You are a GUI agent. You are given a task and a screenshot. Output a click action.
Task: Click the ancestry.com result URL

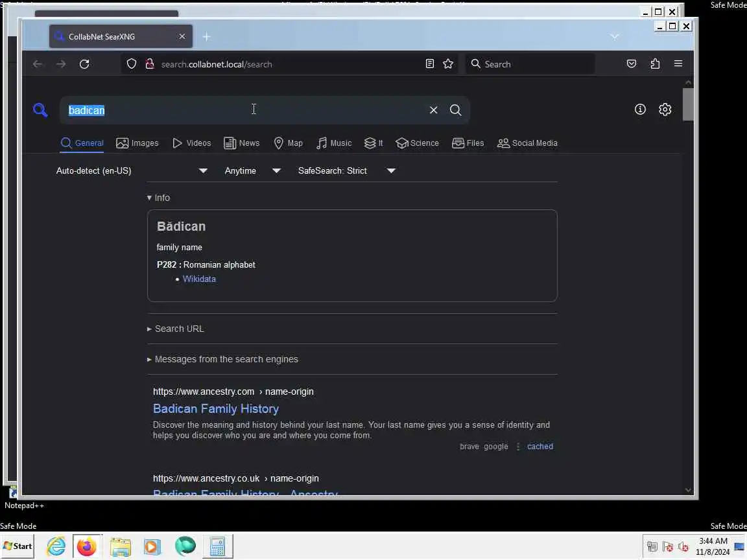[233, 391]
